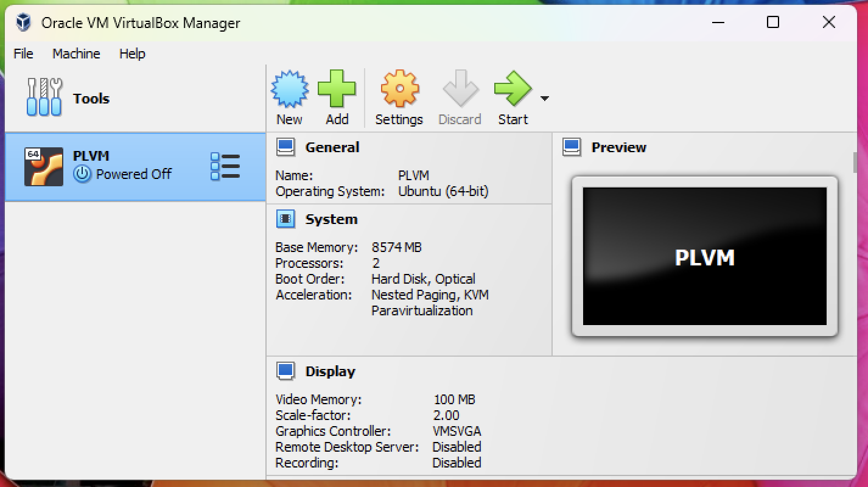Image resolution: width=868 pixels, height=487 pixels.
Task: Click the green Add icon to add a VM
Action: 338,88
